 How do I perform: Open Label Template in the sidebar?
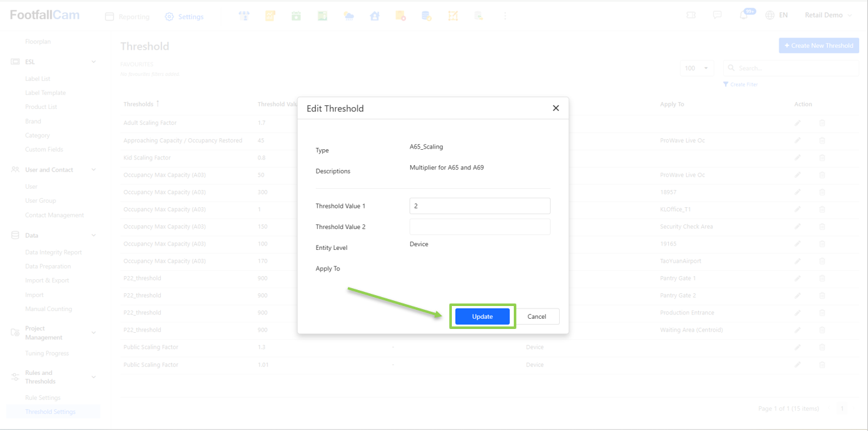tap(45, 92)
